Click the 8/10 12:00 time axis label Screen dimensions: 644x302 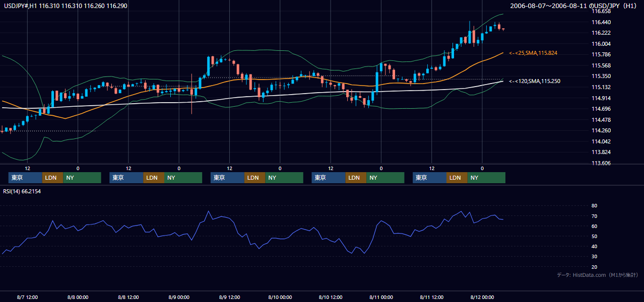[x=331, y=297]
